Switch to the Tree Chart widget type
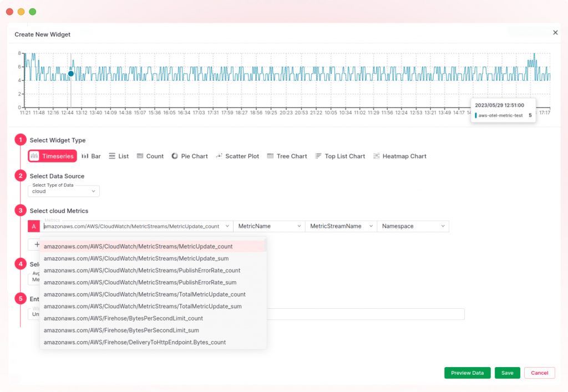This screenshot has width=568, height=392. click(x=287, y=156)
